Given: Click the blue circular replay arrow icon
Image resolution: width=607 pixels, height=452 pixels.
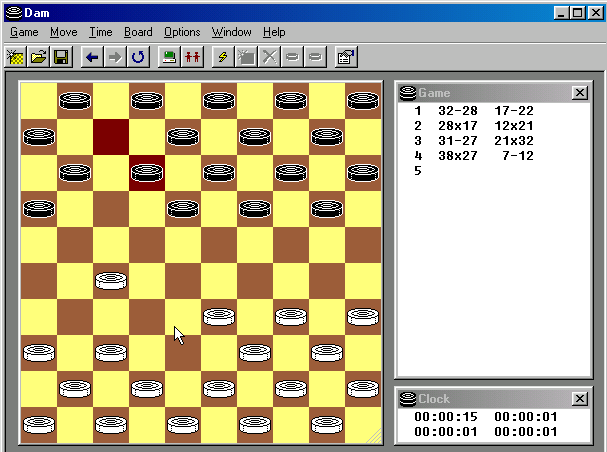Looking at the screenshot, I should (138, 57).
